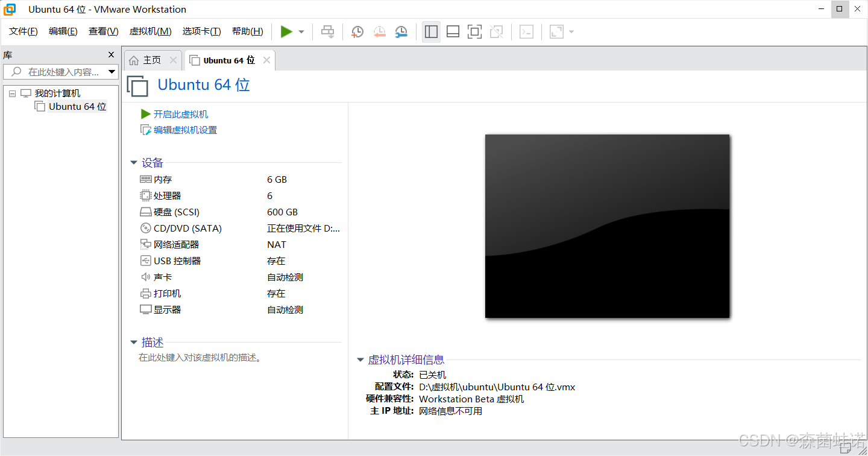
Task: Maximize the VMware Workstation window
Action: pyautogui.click(x=840, y=8)
